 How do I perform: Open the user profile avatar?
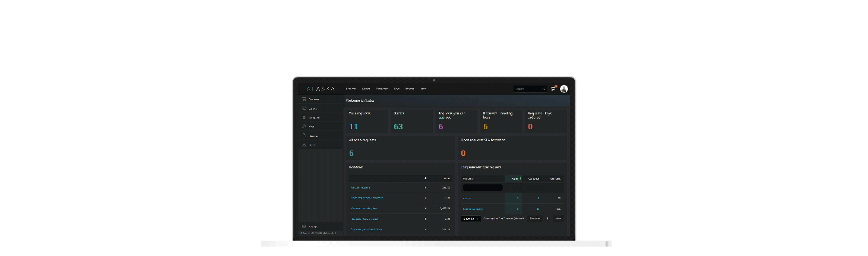[x=563, y=89]
